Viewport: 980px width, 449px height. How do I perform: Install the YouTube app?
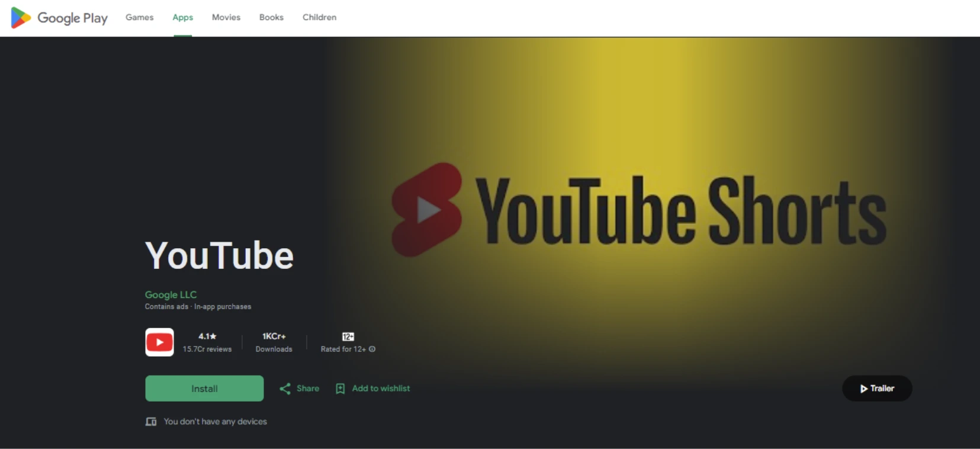coord(204,389)
